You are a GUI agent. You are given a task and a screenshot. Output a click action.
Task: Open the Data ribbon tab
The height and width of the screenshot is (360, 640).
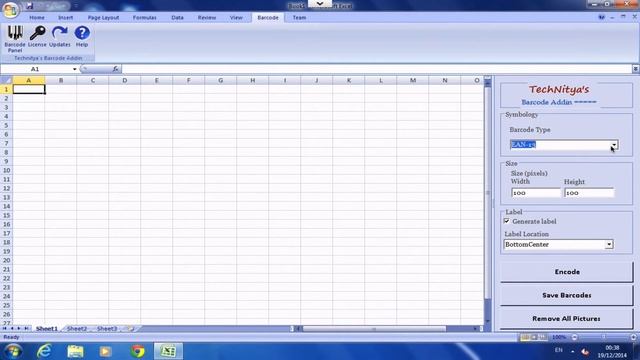tap(177, 18)
